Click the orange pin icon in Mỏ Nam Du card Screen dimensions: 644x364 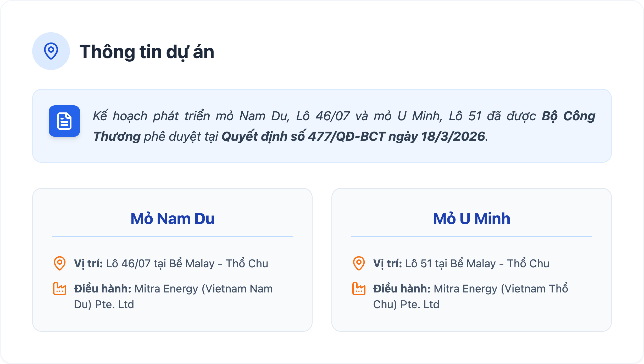60,263
